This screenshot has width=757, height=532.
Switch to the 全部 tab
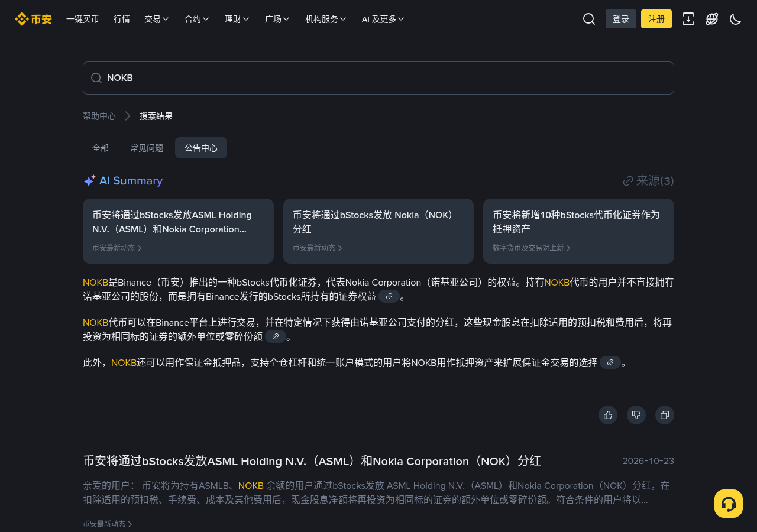coord(101,148)
